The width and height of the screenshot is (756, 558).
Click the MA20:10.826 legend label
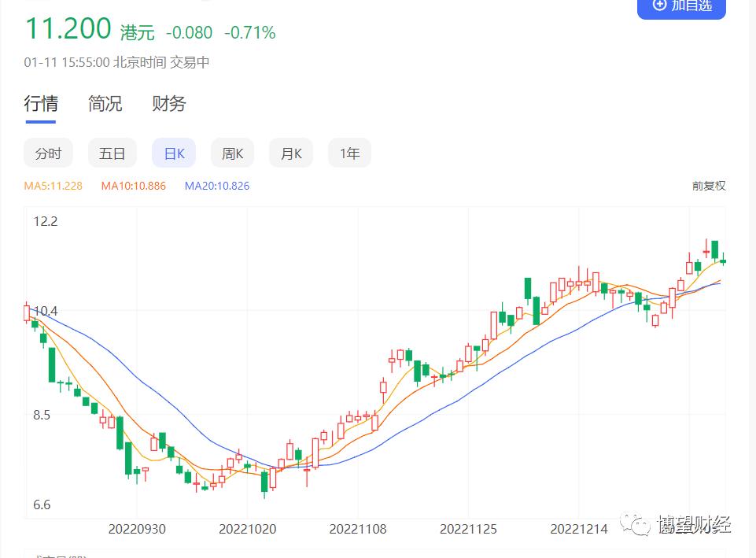(x=217, y=186)
